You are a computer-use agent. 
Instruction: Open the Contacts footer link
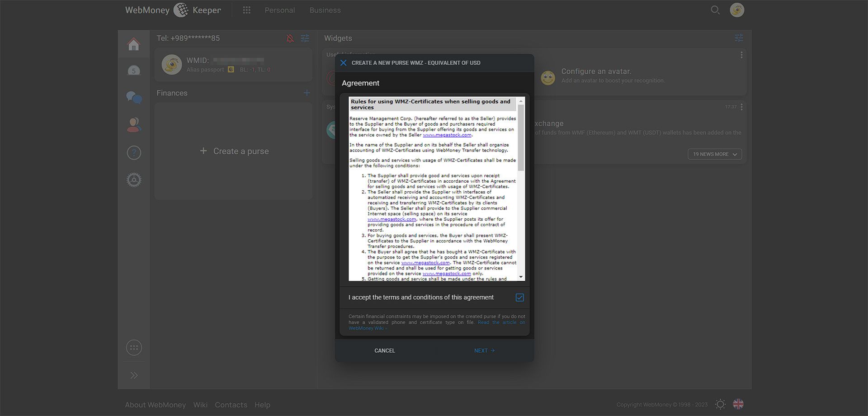(x=231, y=405)
